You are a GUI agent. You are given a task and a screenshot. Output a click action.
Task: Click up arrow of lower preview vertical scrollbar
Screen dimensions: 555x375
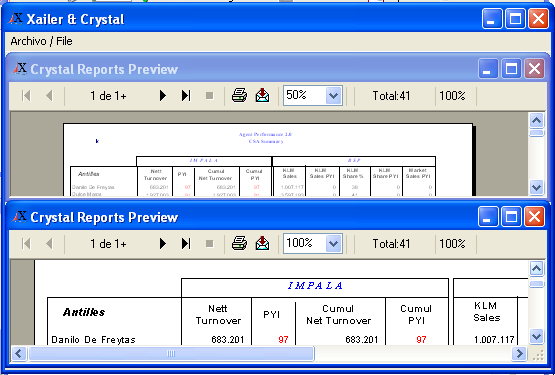pos(537,269)
